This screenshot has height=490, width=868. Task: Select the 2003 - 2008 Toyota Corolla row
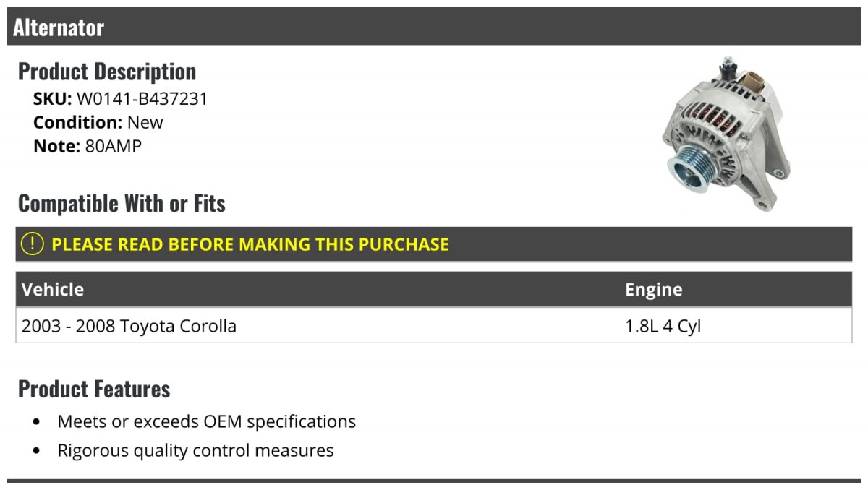coord(434,326)
